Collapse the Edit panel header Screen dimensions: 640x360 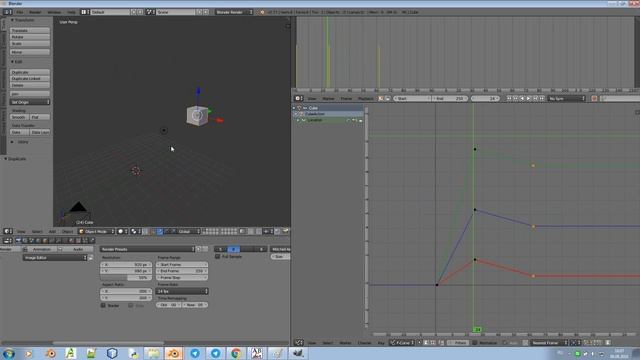(17, 62)
